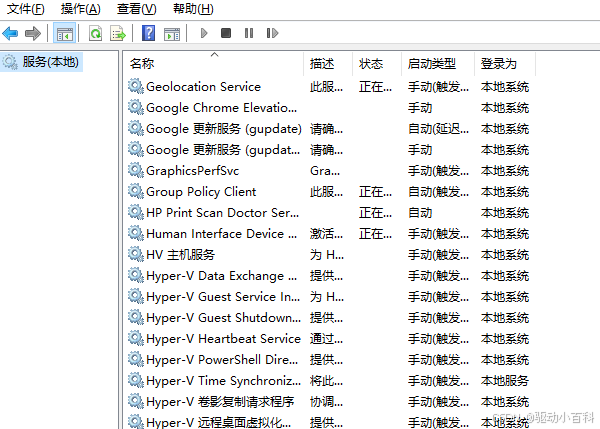Viewport: 600px width, 429px height.
Task: Click gear icon beside Google Chrome Elevation
Action: [x=135, y=107]
